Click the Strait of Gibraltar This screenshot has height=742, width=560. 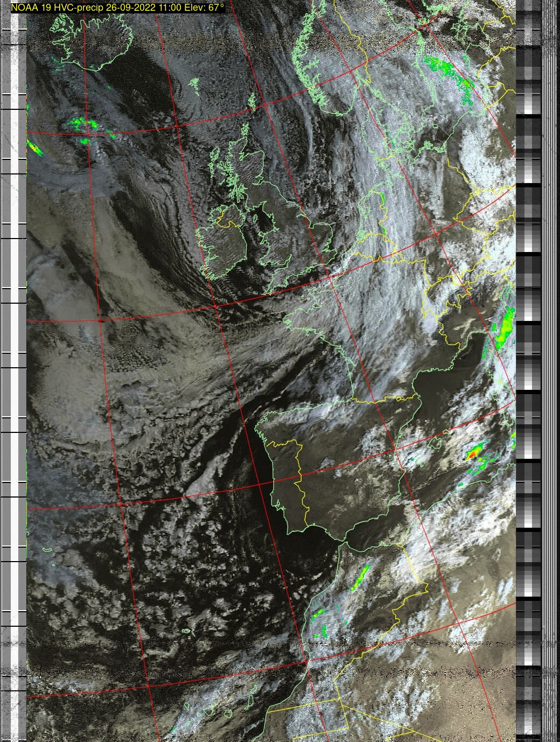coord(341,544)
